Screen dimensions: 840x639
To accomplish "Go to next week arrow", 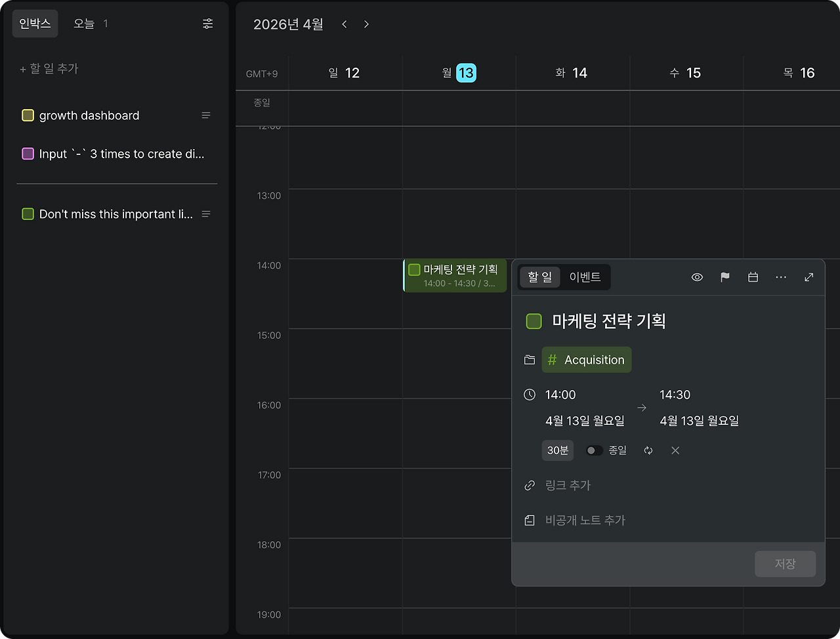I will pyautogui.click(x=366, y=24).
